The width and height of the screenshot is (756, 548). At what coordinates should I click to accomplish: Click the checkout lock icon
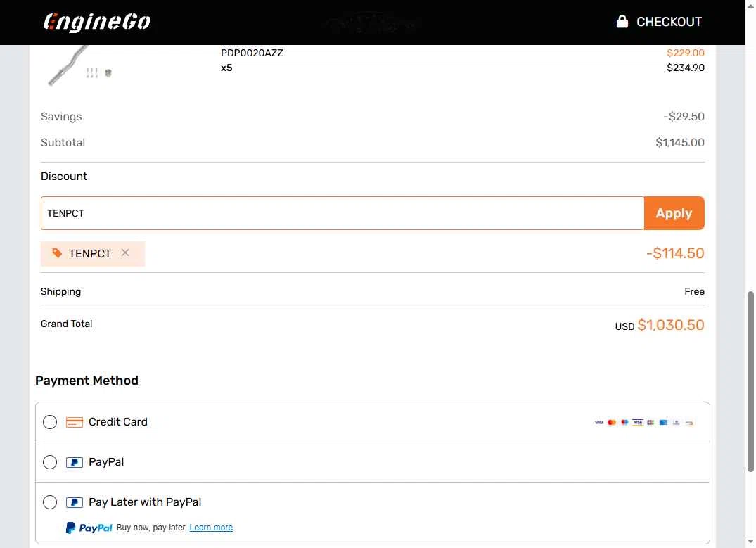click(x=622, y=22)
